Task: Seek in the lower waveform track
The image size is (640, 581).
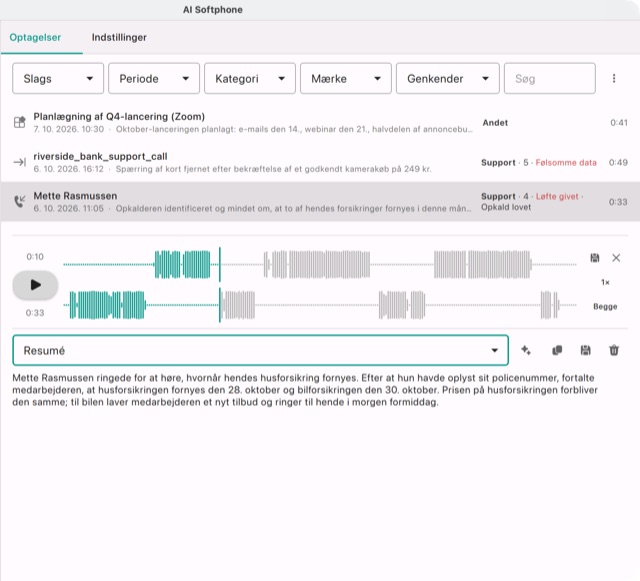Action: 320,305
